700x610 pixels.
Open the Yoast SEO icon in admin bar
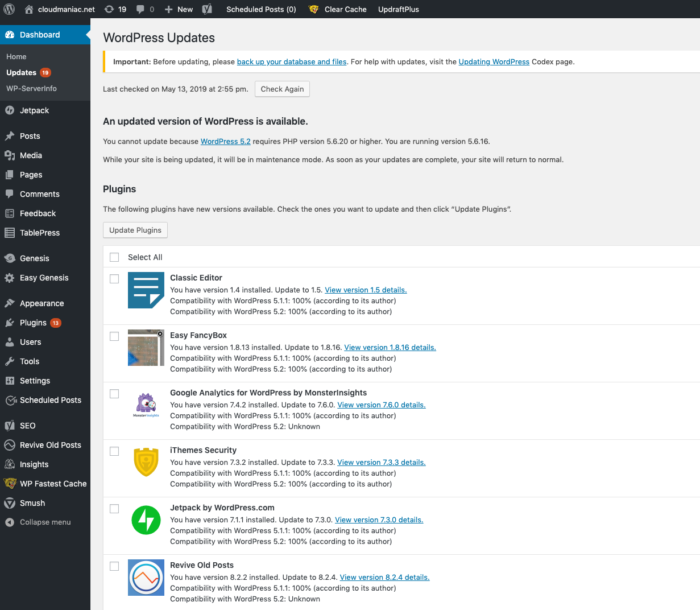pyautogui.click(x=207, y=9)
